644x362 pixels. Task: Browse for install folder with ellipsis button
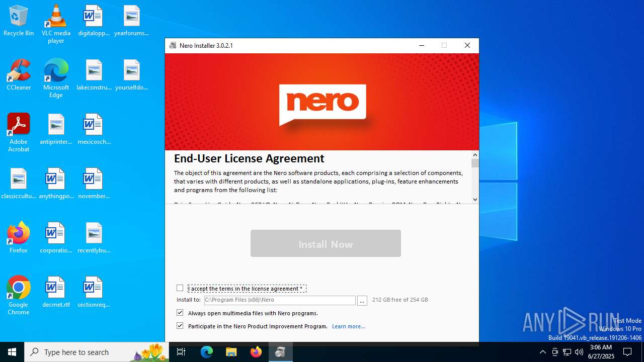click(x=362, y=300)
